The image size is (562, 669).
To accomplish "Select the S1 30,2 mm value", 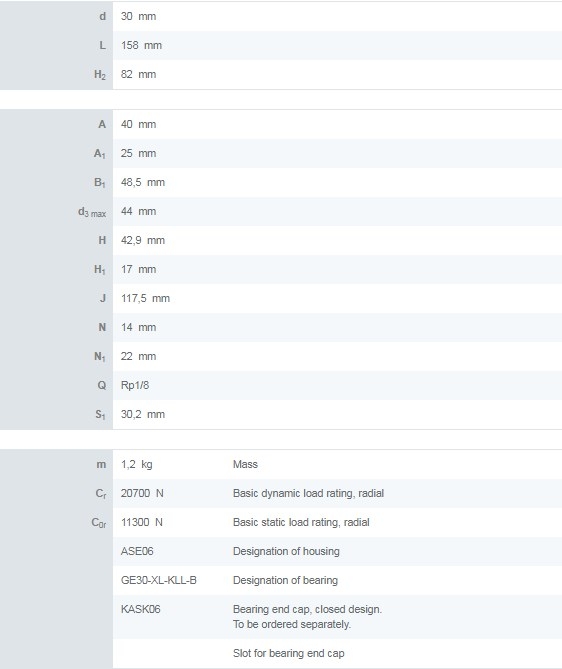I will pos(143,414).
